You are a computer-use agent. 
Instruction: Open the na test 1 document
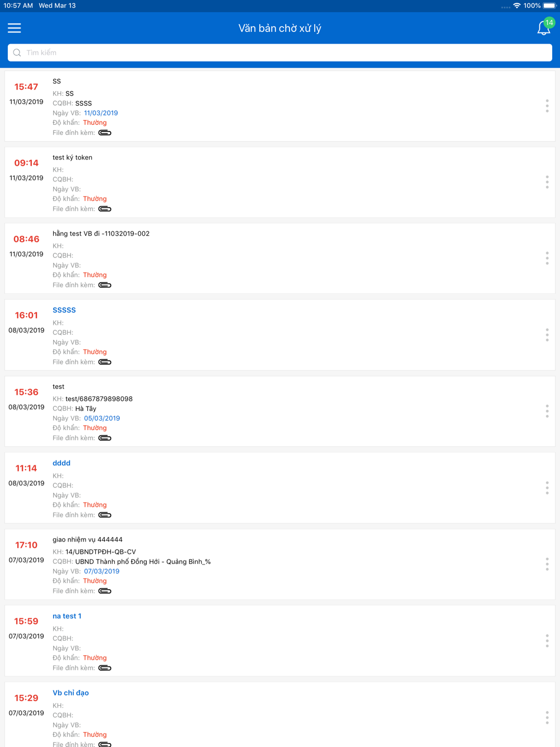point(67,616)
